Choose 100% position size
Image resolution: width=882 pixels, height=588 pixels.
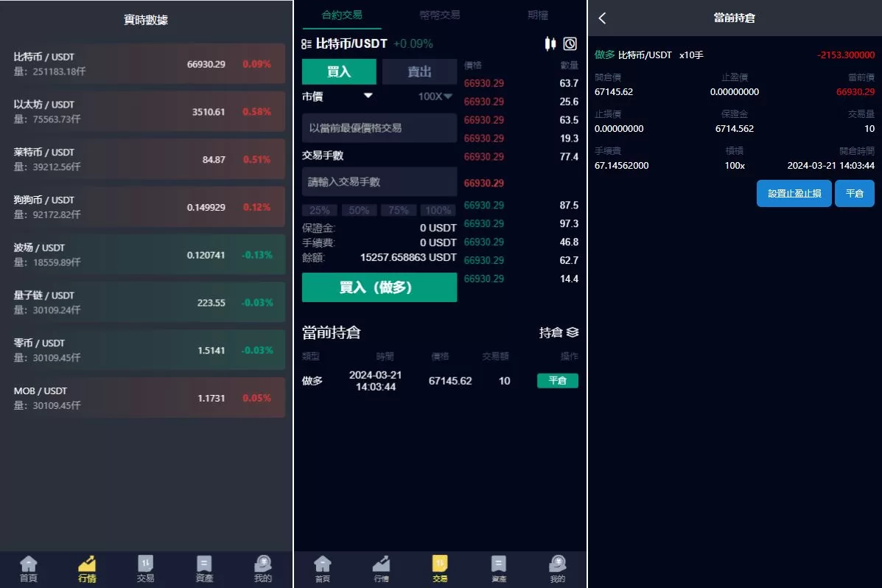(x=438, y=210)
